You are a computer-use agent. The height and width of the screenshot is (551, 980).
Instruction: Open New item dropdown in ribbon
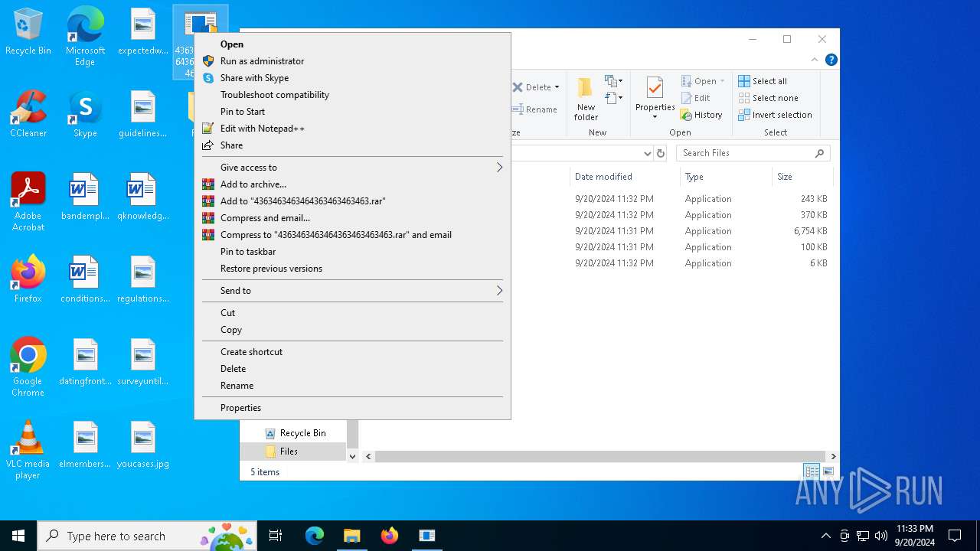point(613,80)
